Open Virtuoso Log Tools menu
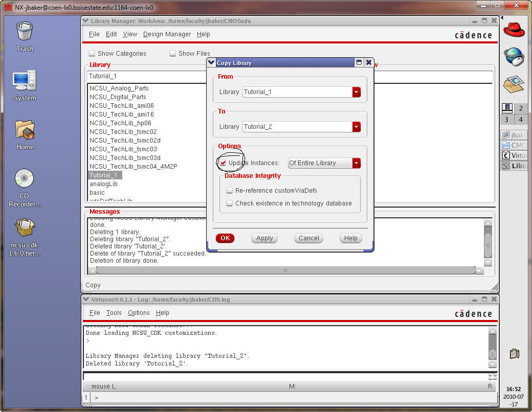Image resolution: width=532 pixels, height=412 pixels. 114,313
